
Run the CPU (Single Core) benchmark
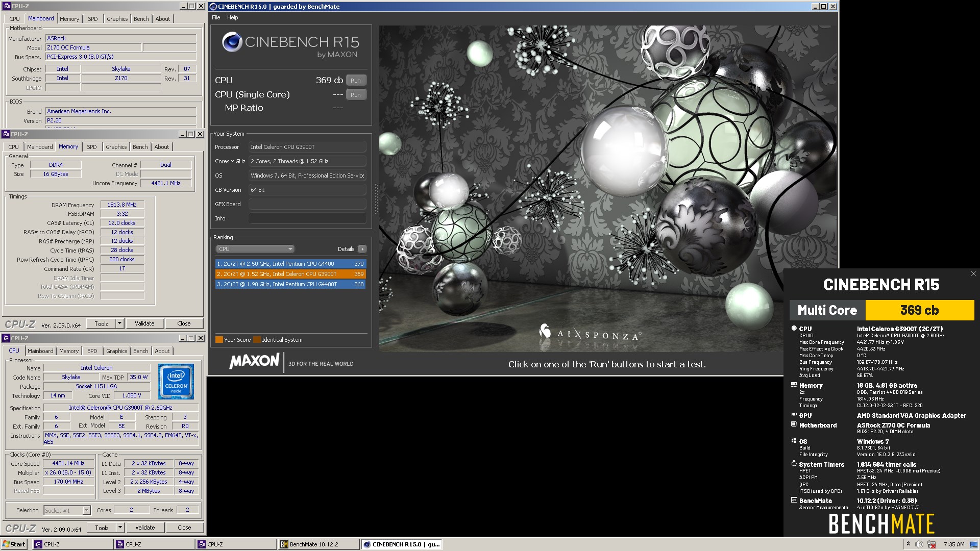click(x=356, y=95)
